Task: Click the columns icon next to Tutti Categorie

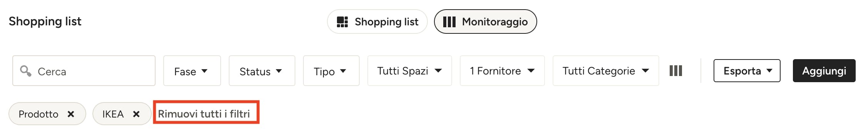Action: pyautogui.click(x=675, y=71)
